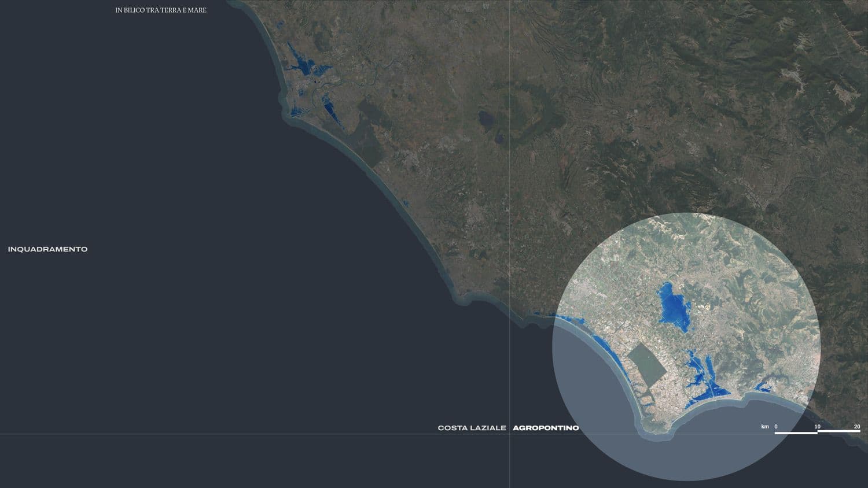Click the COSTA LAZIALE label
The width and height of the screenshot is (868, 488).
click(472, 428)
